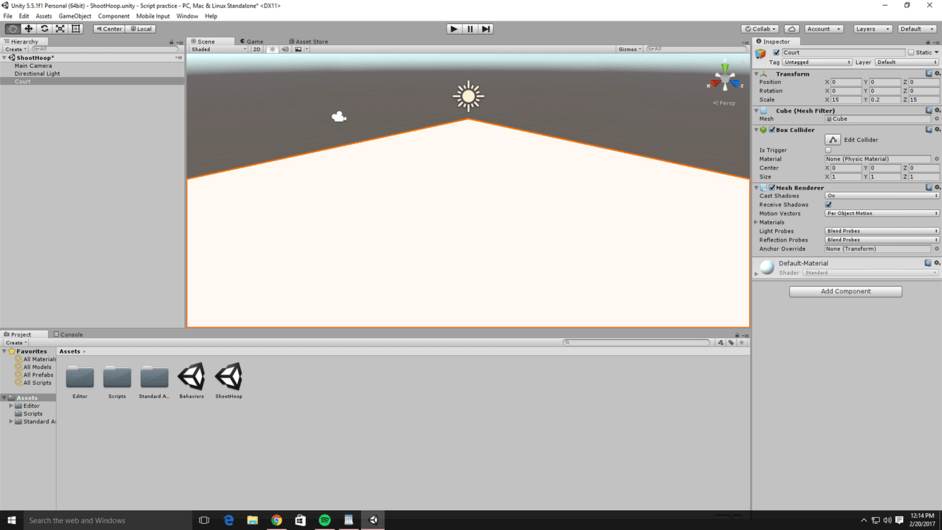Click the scene orientation gizmo
The height and width of the screenshot is (530, 942).
tap(725, 78)
